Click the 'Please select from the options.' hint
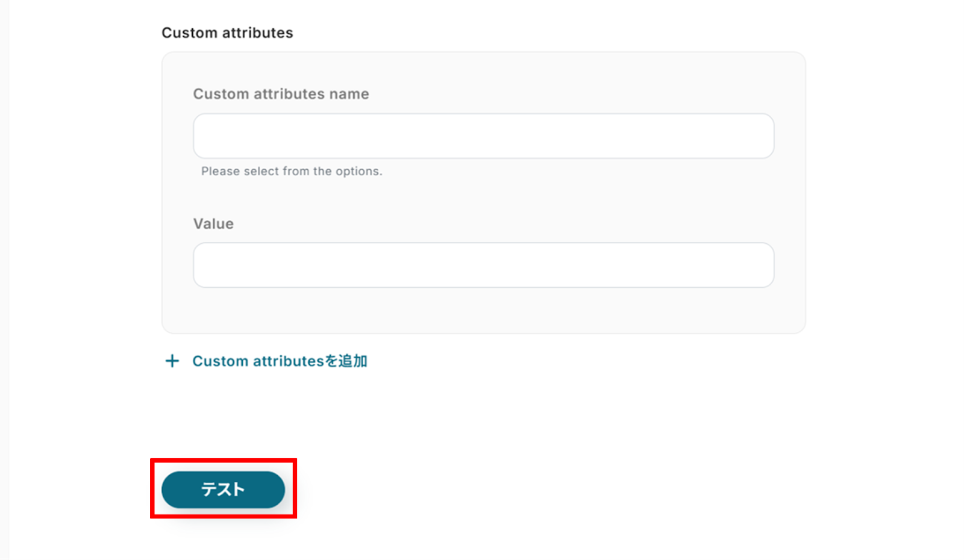Screen dimensions: 964x560 [292, 171]
